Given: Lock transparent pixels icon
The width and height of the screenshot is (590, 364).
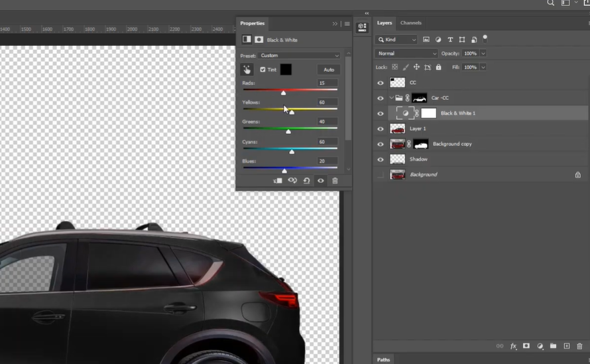Looking at the screenshot, I should 394,67.
